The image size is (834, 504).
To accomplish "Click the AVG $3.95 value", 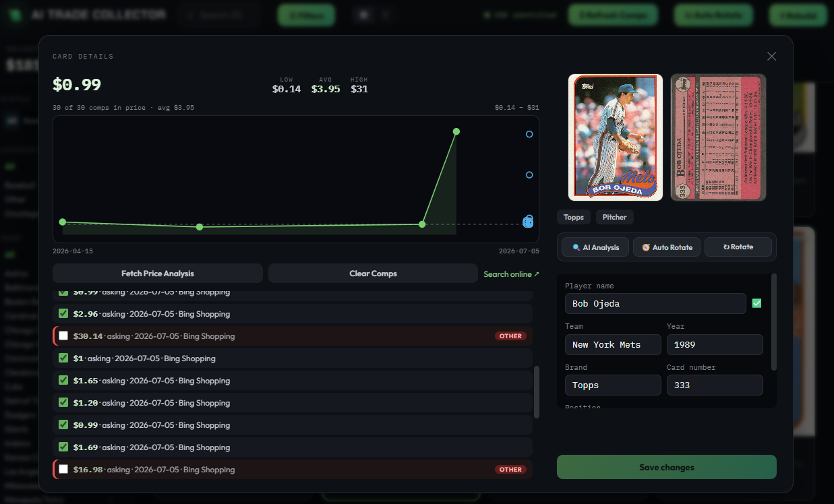I will [x=326, y=89].
